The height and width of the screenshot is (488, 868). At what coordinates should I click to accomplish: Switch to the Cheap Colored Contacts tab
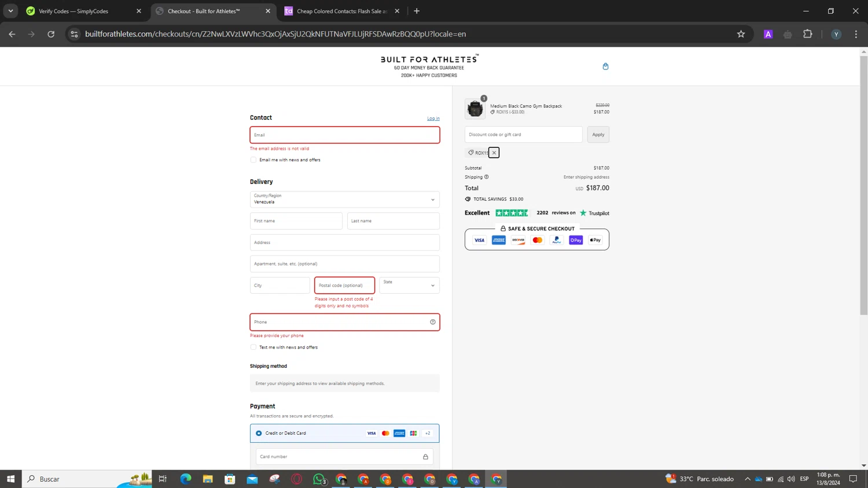[x=342, y=11]
